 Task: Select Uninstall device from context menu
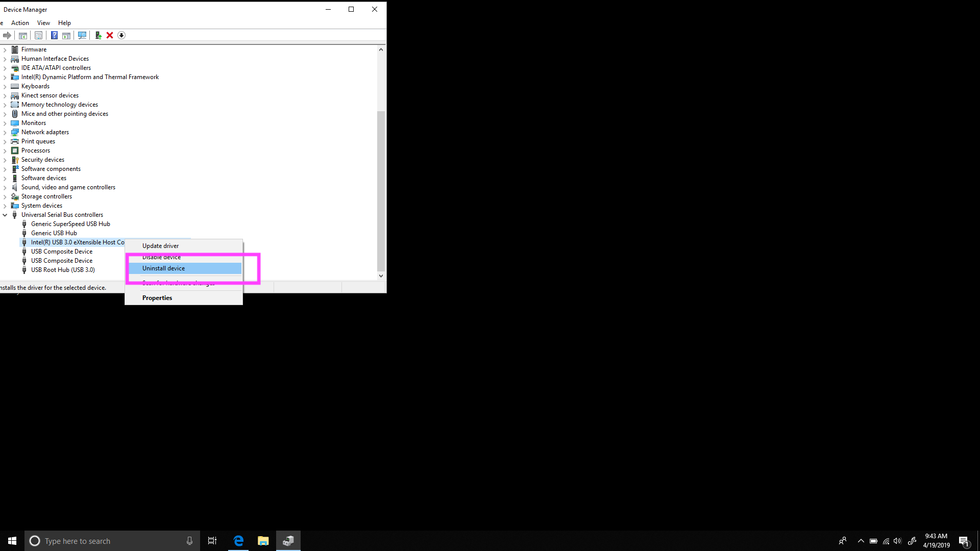click(x=163, y=268)
